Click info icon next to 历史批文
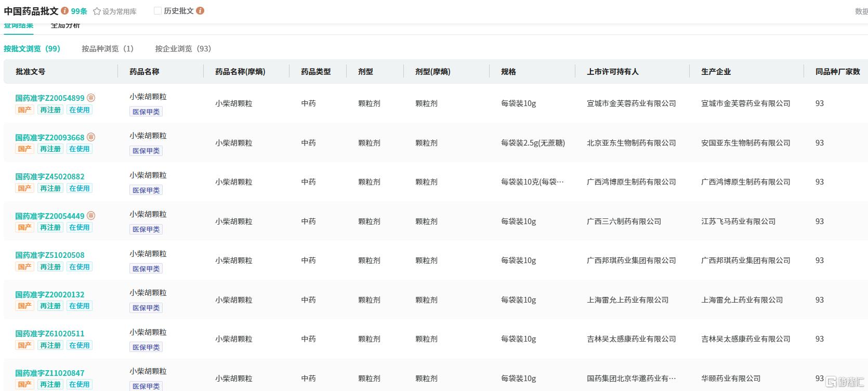The width and height of the screenshot is (868, 391). pyautogui.click(x=200, y=10)
